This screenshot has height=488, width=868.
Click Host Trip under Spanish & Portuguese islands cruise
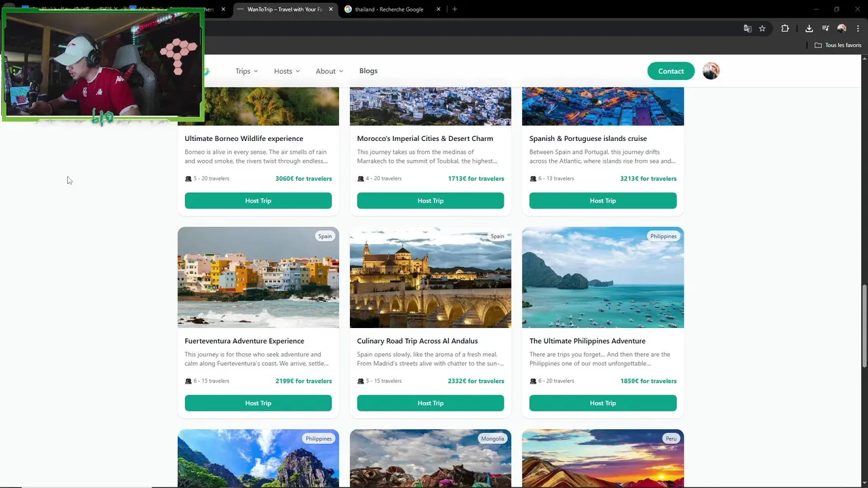pyautogui.click(x=603, y=201)
